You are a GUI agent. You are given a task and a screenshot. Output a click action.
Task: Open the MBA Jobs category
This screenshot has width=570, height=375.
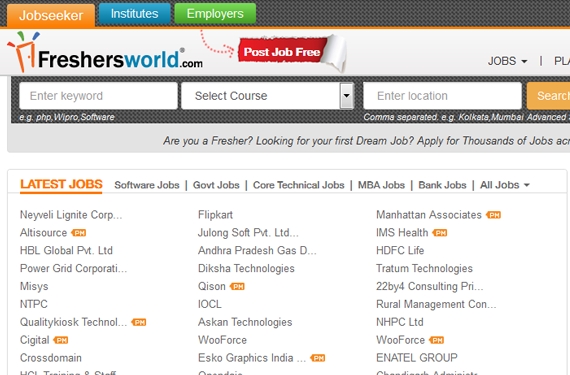[x=381, y=185]
